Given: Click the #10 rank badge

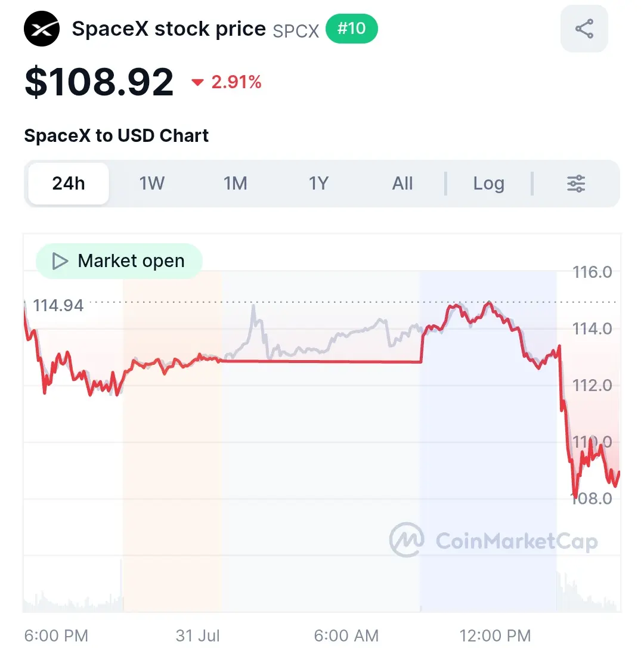Looking at the screenshot, I should (x=352, y=29).
